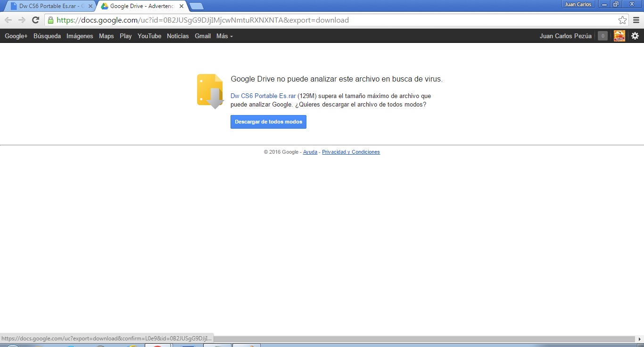Click the Descargar de todos modos button
Viewport: 644px width, 347px height.
click(268, 122)
